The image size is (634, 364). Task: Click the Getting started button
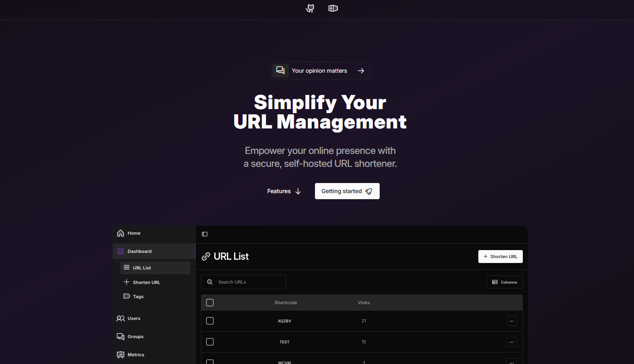[347, 191]
